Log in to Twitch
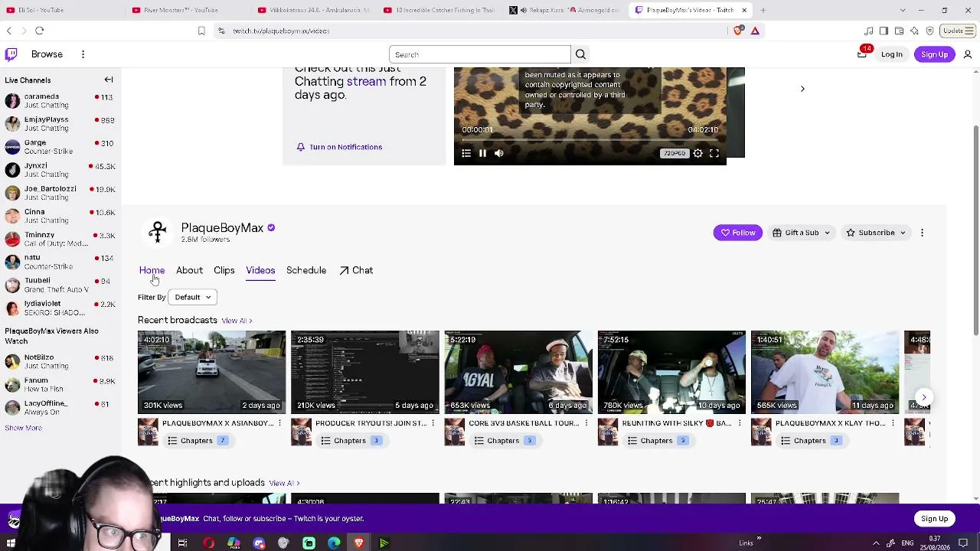The image size is (980, 551). (891, 54)
